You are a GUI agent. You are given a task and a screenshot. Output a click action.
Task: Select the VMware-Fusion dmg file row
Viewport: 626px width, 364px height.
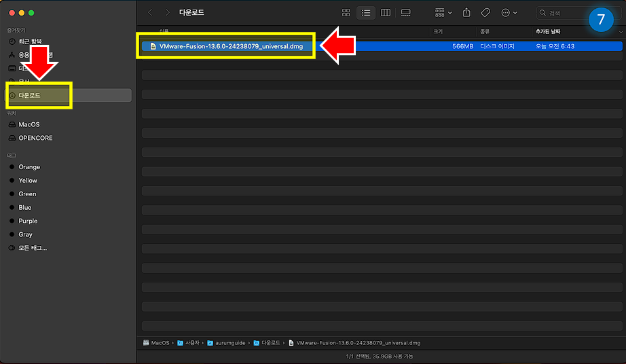tap(382, 46)
